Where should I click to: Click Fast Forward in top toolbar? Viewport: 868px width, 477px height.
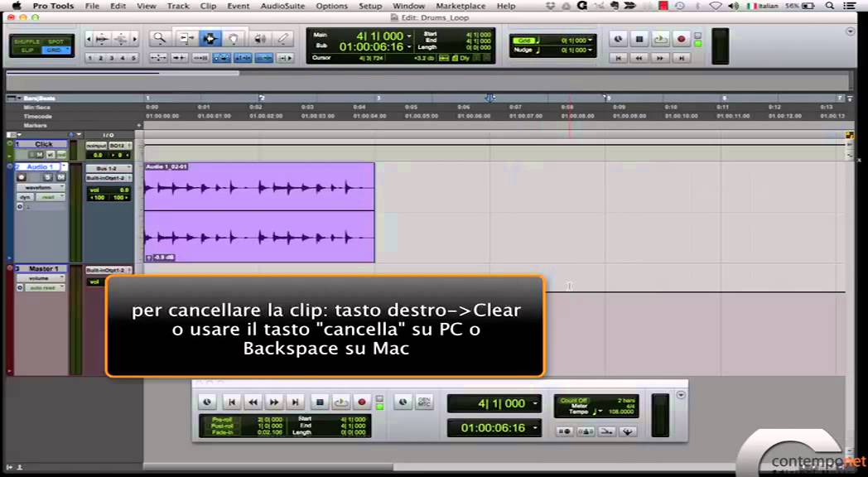coord(660,57)
